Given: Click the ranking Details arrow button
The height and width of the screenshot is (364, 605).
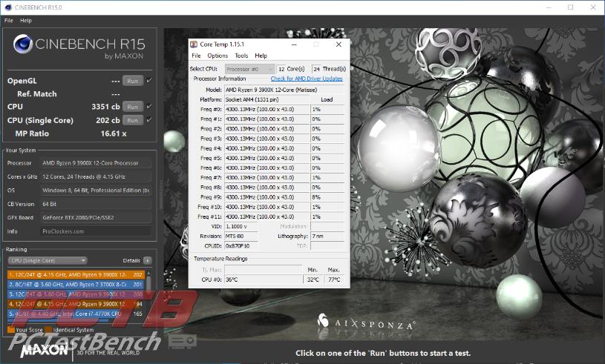Looking at the screenshot, I should pyautogui.click(x=148, y=261).
